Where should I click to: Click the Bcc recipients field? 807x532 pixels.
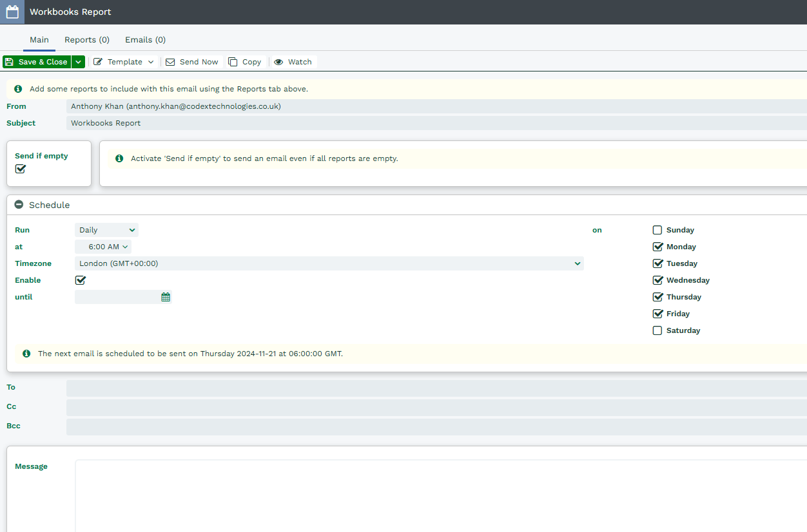[x=436, y=427]
